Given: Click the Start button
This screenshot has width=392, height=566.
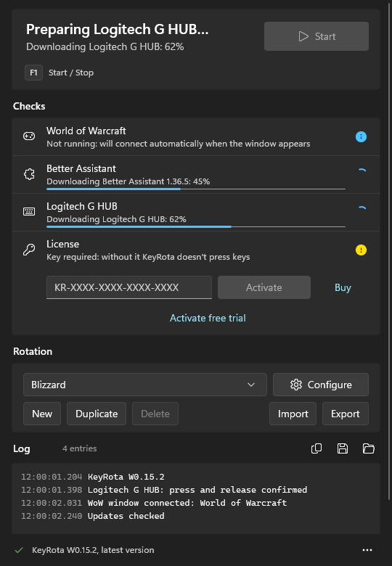Looking at the screenshot, I should (x=317, y=36).
